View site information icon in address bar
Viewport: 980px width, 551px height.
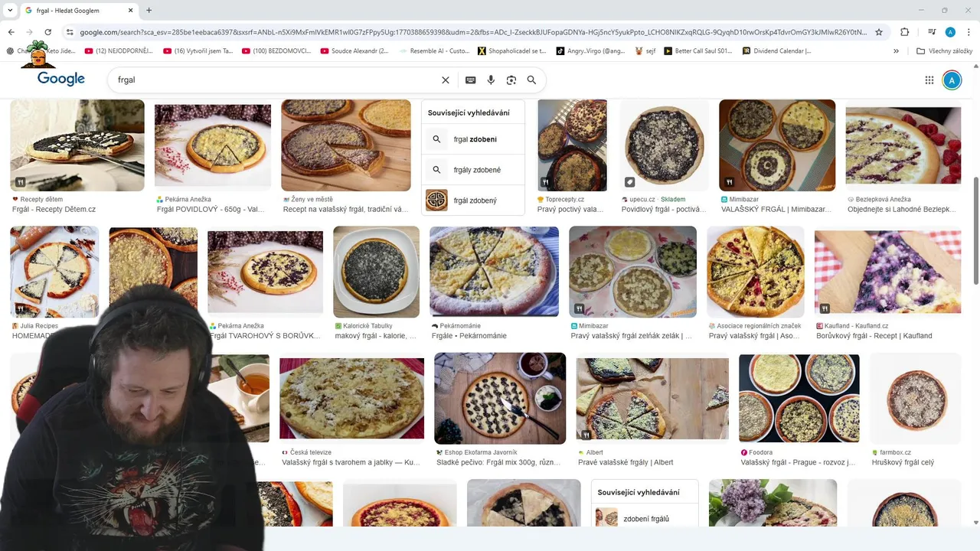coord(70,32)
